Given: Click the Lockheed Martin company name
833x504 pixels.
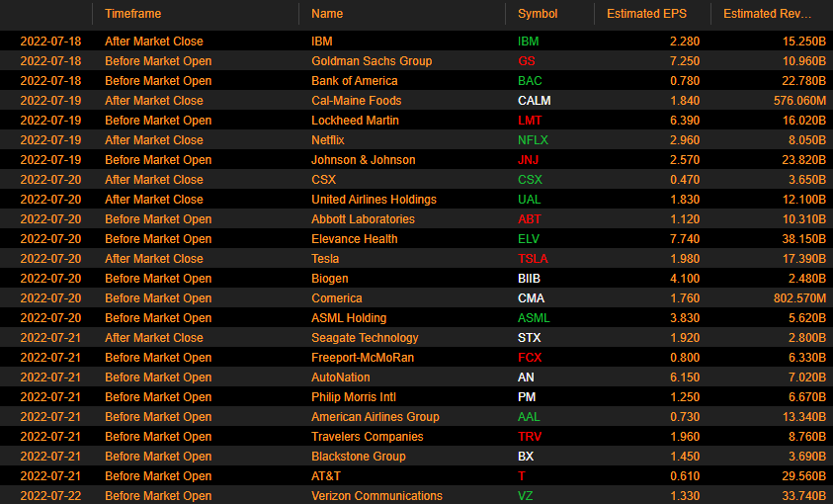Looking at the screenshot, I should [x=355, y=121].
